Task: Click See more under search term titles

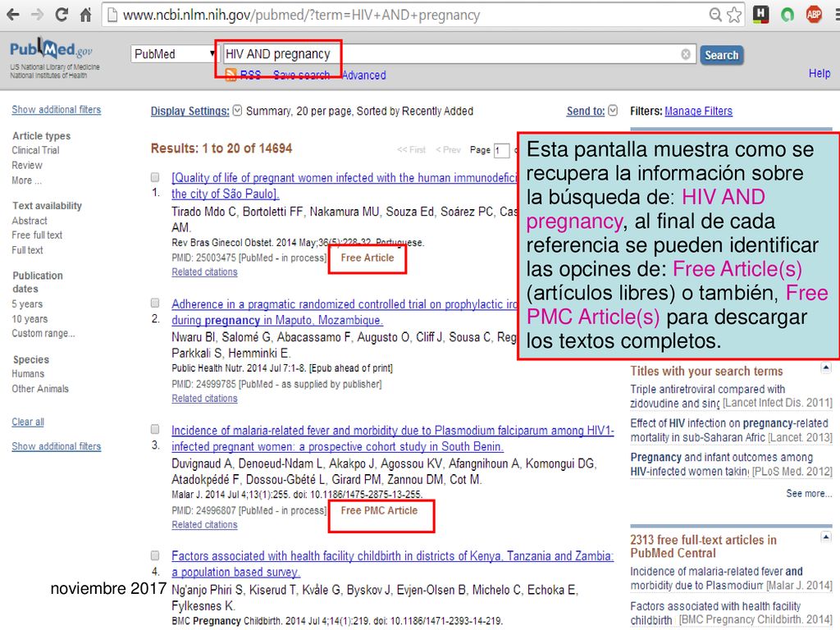Action: click(x=809, y=493)
